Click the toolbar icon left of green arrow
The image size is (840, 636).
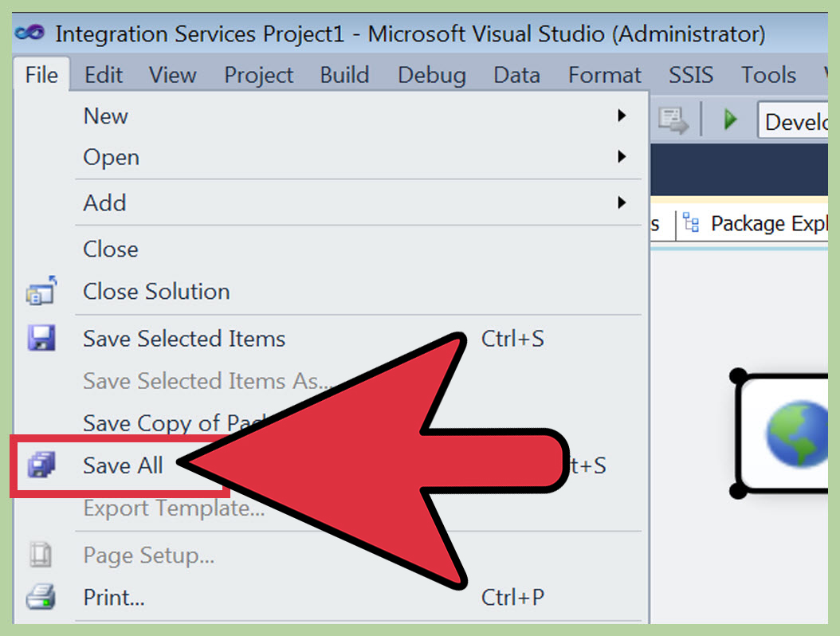pyautogui.click(x=673, y=121)
